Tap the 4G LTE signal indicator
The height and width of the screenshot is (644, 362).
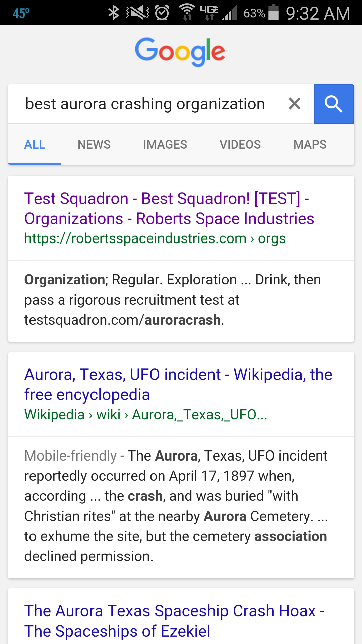coord(209,12)
